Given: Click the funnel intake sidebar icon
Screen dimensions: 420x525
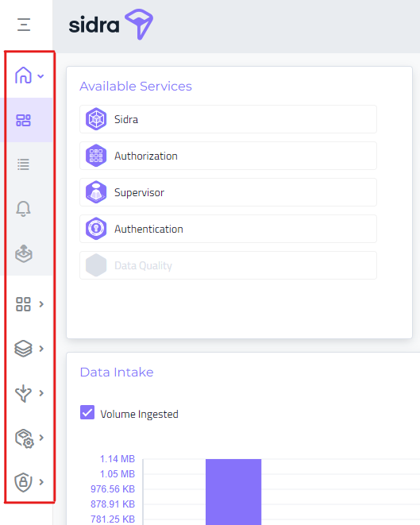Looking at the screenshot, I should click(24, 393).
